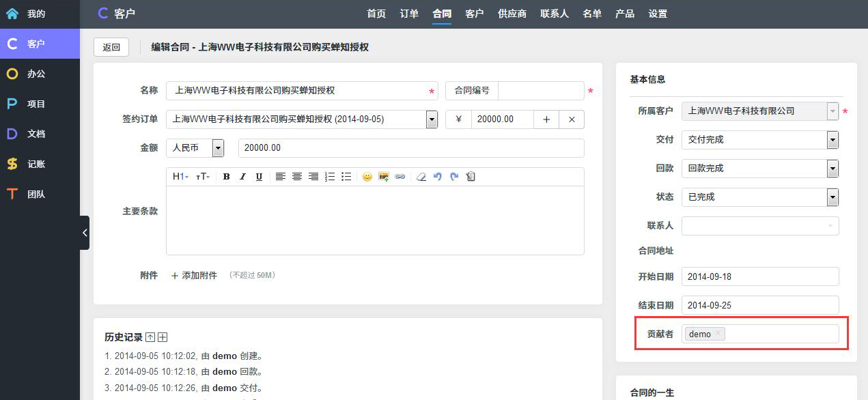Insert a hyperlink using the link icon
868x400 pixels.
pos(400,177)
